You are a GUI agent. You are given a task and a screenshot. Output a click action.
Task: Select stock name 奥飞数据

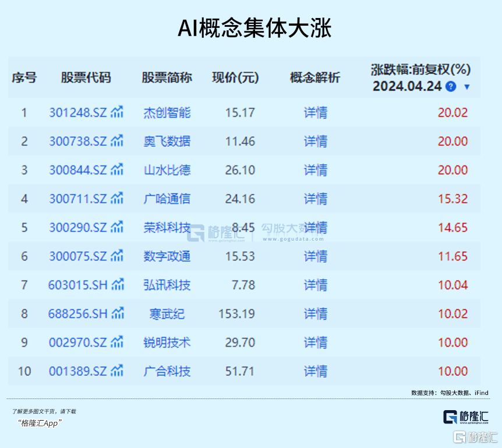pyautogui.click(x=167, y=141)
